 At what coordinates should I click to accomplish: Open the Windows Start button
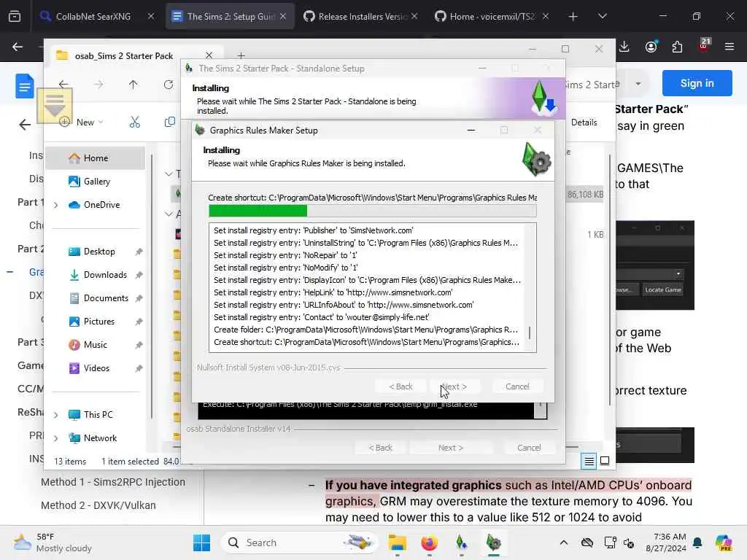point(201,542)
